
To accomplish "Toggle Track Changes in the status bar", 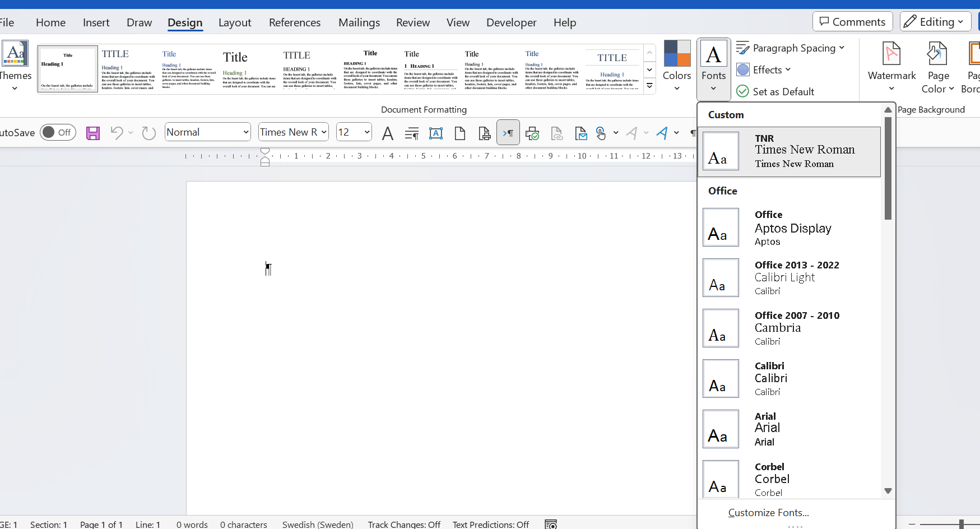I will point(404,525).
